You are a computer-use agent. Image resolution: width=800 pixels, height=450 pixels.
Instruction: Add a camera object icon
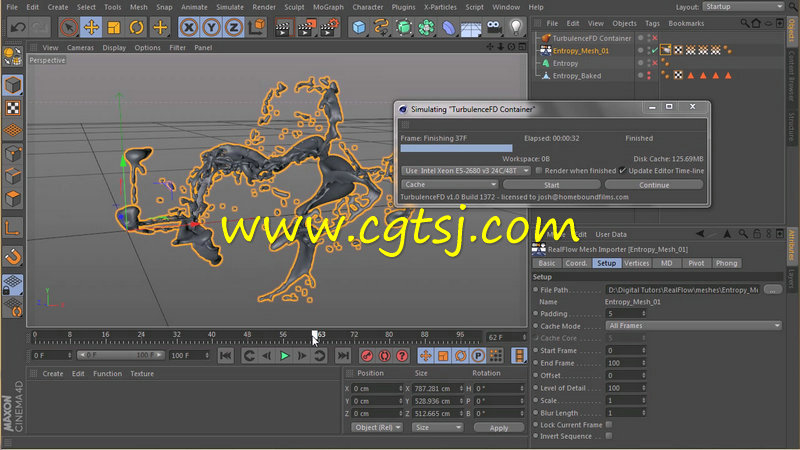tap(494, 27)
